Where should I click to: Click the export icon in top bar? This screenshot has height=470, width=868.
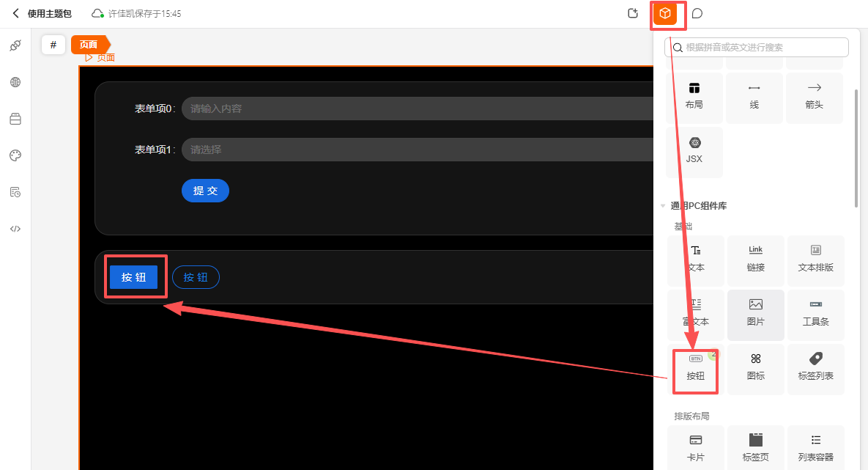click(x=633, y=13)
